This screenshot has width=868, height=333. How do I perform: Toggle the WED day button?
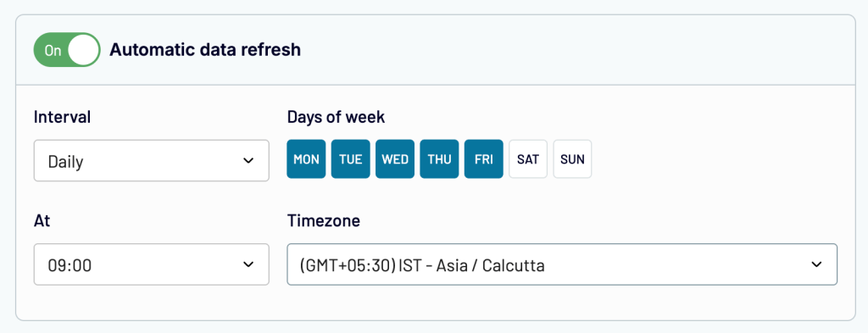(395, 158)
